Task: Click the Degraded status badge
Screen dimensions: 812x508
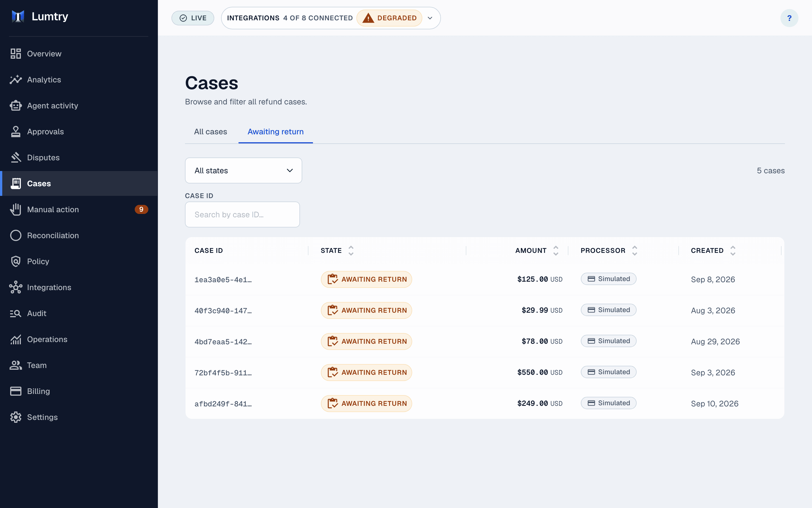Action: coord(389,18)
